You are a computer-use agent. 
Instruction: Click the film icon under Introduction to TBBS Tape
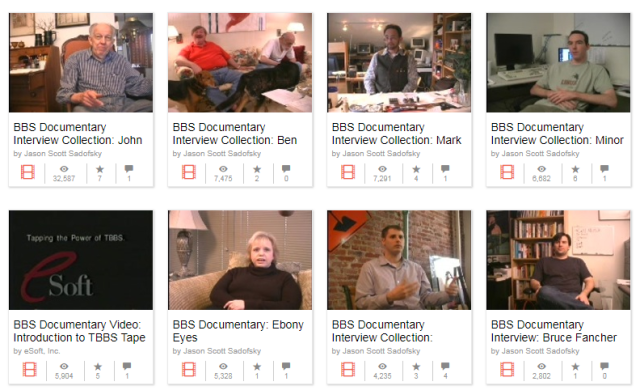coord(29,370)
